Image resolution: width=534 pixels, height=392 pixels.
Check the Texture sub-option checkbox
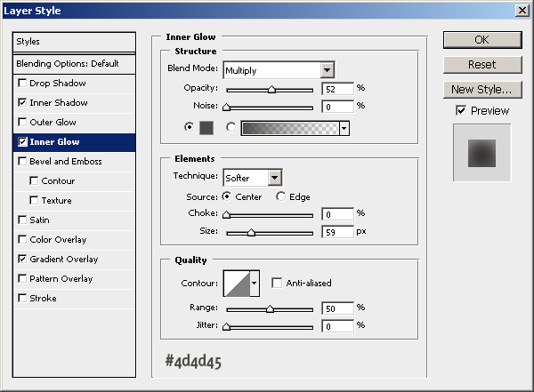pos(34,200)
